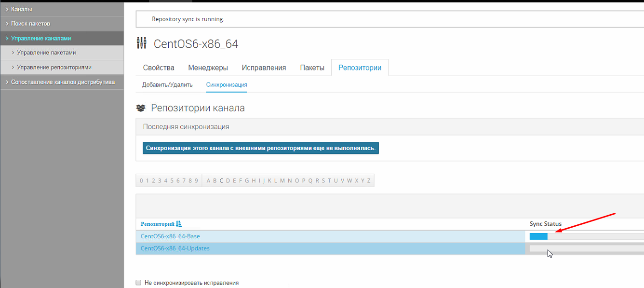644x288 pixels.
Task: Switch to the Свойства tab
Action: pos(159,68)
